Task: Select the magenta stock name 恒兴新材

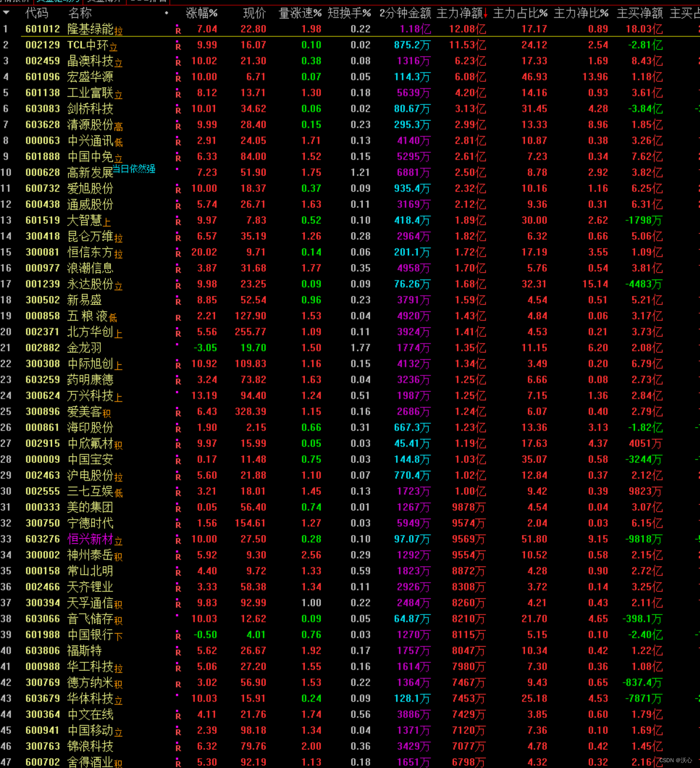Action: [90, 539]
